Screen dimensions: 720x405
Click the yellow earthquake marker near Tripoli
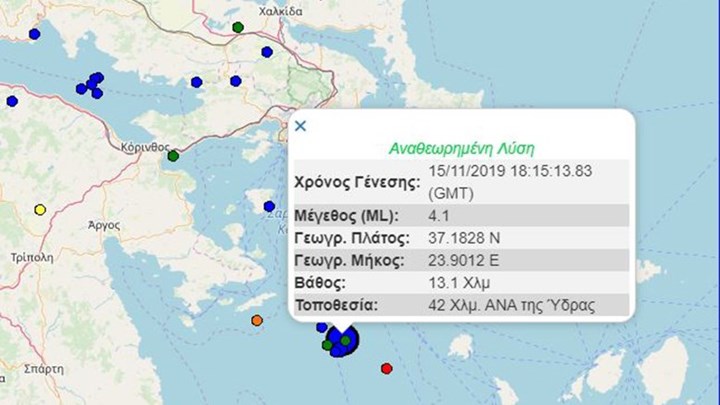(40, 210)
